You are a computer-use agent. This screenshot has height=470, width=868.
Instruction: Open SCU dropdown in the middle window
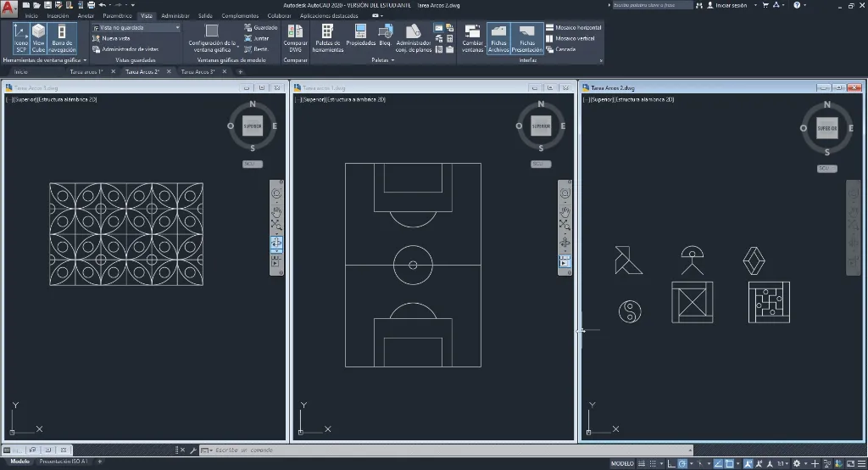pyautogui.click(x=541, y=164)
